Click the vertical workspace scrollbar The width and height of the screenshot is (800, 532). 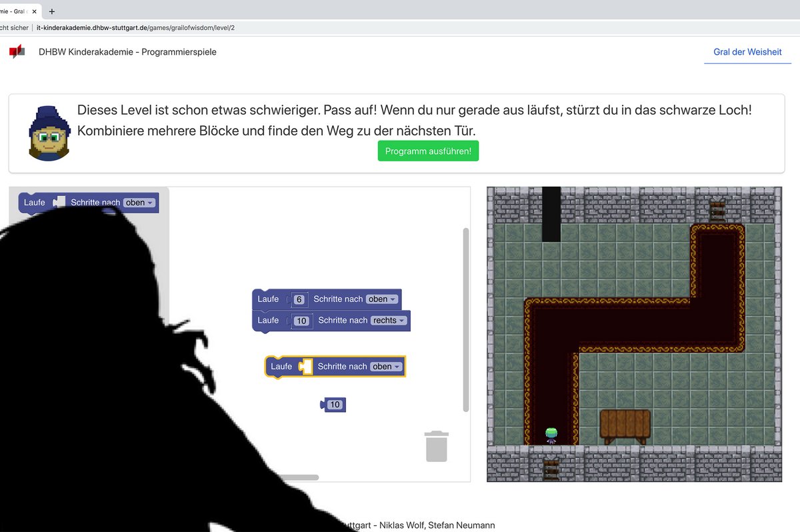point(465,320)
